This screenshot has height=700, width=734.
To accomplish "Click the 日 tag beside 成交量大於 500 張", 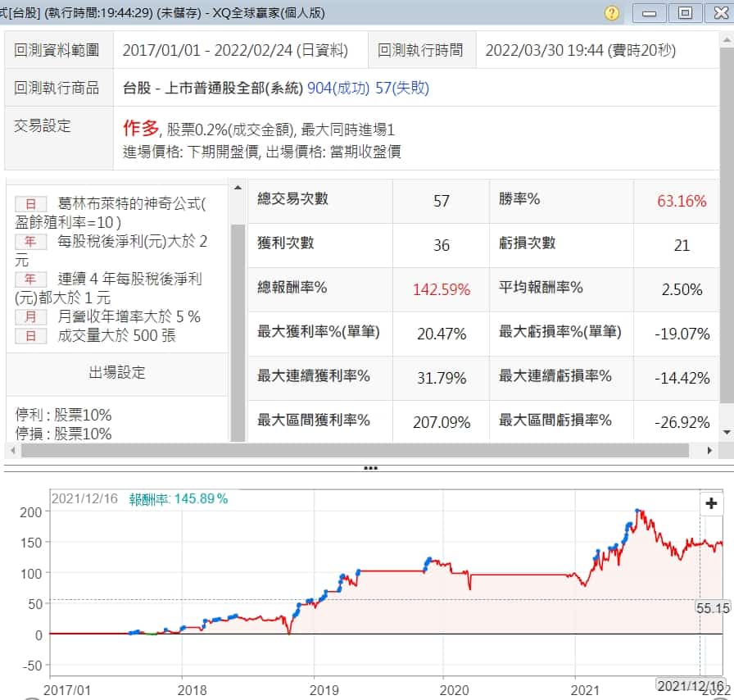I will click(31, 335).
